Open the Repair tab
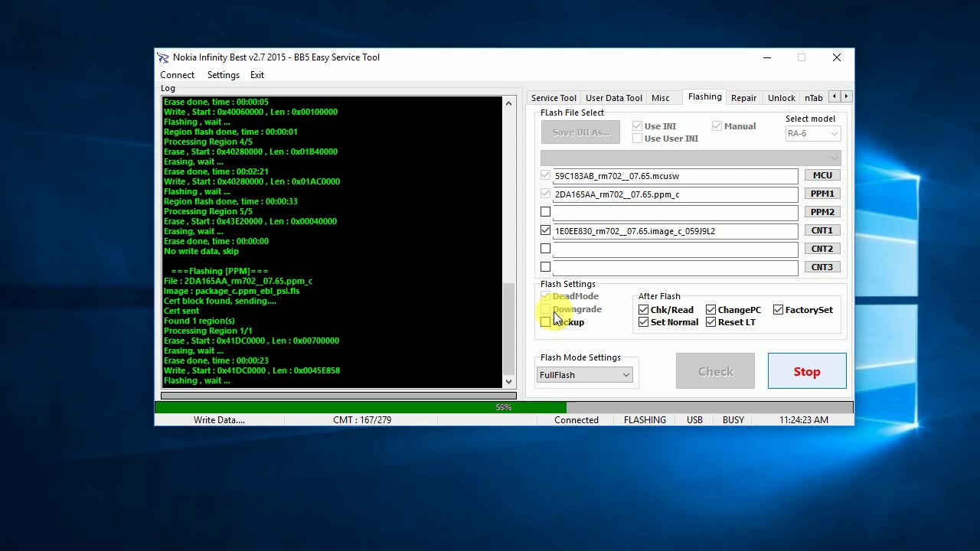Screen dimensions: 980x551 pyautogui.click(x=743, y=98)
